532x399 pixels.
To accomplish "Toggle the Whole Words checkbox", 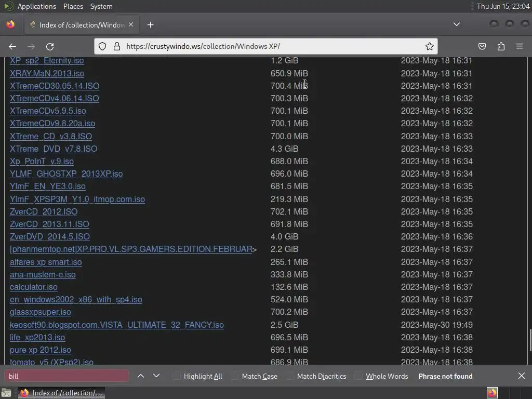I will [x=358, y=376].
